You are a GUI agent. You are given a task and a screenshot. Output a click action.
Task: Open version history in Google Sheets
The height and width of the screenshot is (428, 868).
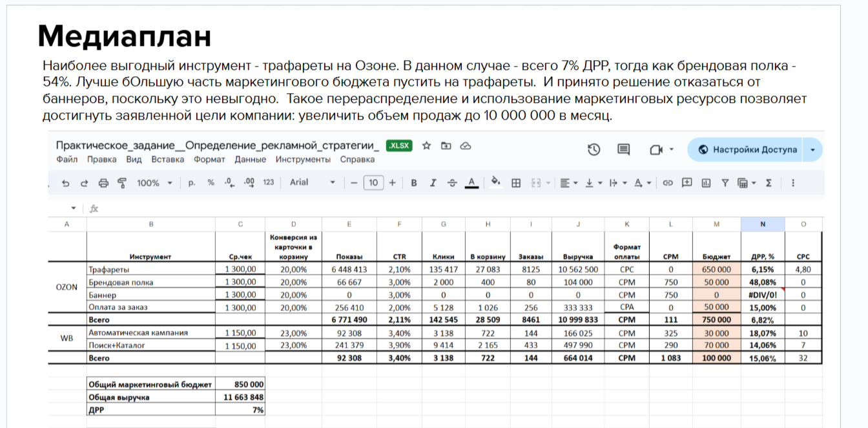(x=592, y=149)
